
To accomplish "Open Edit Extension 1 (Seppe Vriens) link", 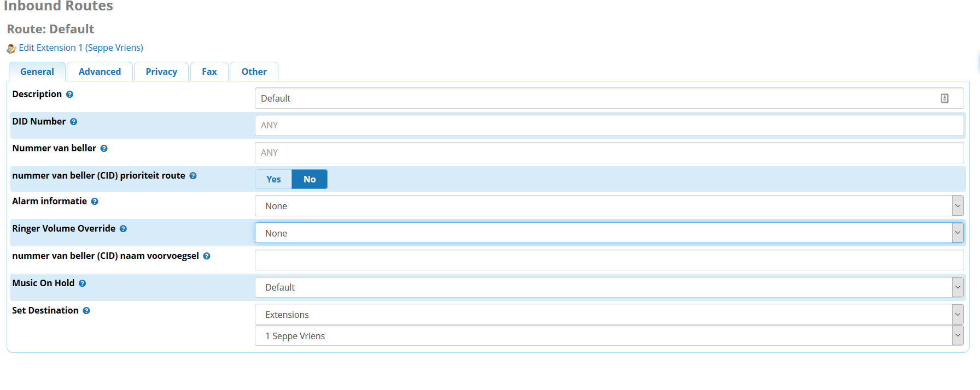I will tap(80, 48).
